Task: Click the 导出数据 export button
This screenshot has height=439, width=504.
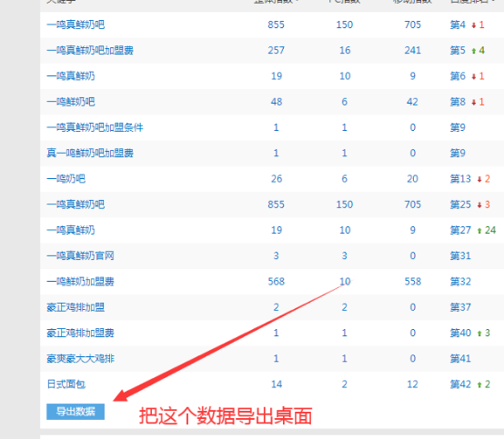Action: click(x=76, y=412)
